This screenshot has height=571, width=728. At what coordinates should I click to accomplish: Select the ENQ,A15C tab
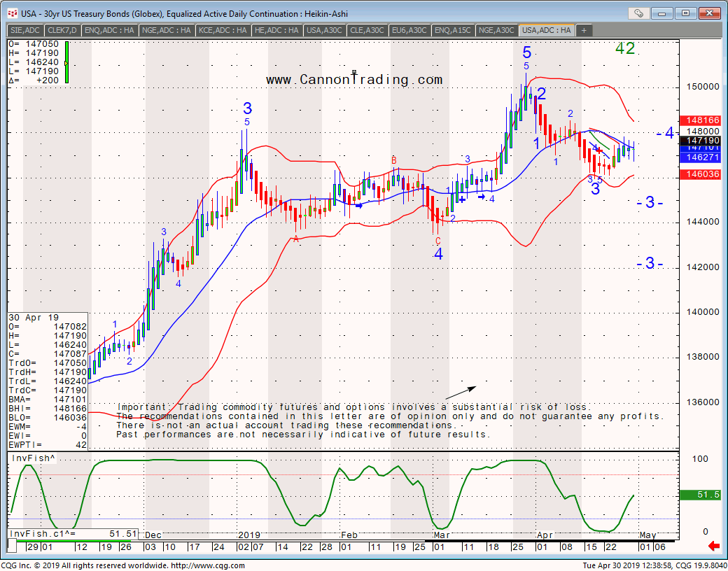pyautogui.click(x=452, y=30)
